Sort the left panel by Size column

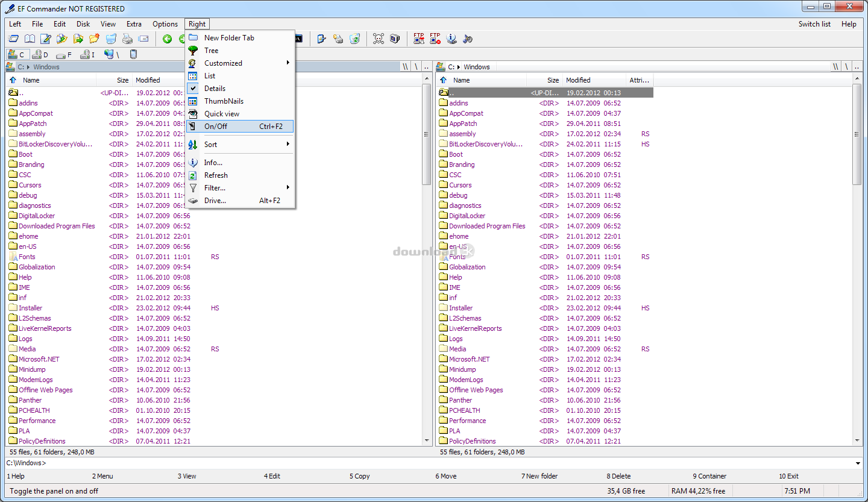tap(114, 80)
